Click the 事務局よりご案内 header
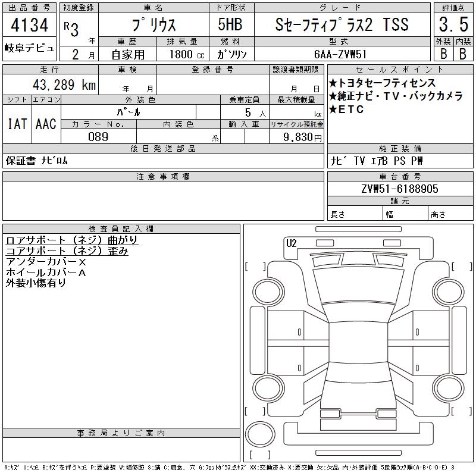This screenshot has height=476, width=476. point(121,433)
